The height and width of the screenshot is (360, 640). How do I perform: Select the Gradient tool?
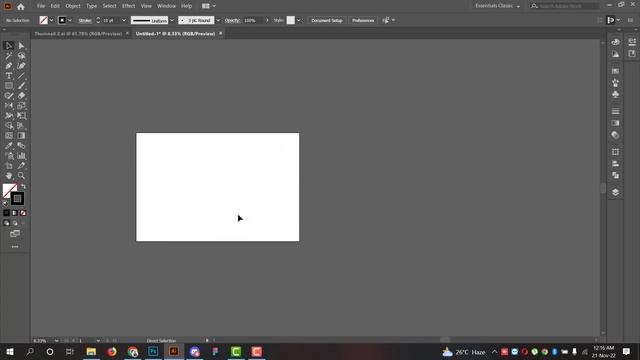(21, 136)
